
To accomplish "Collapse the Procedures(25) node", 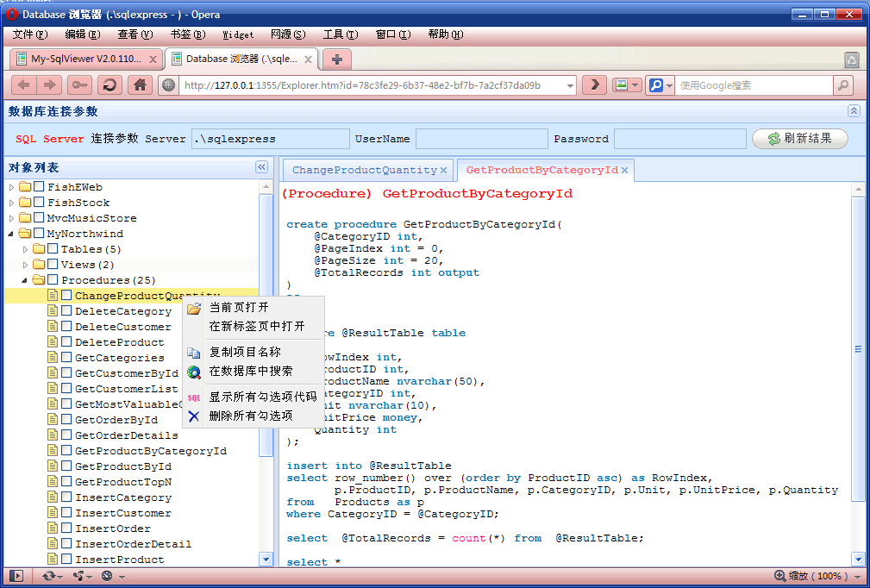I will pyautogui.click(x=24, y=281).
